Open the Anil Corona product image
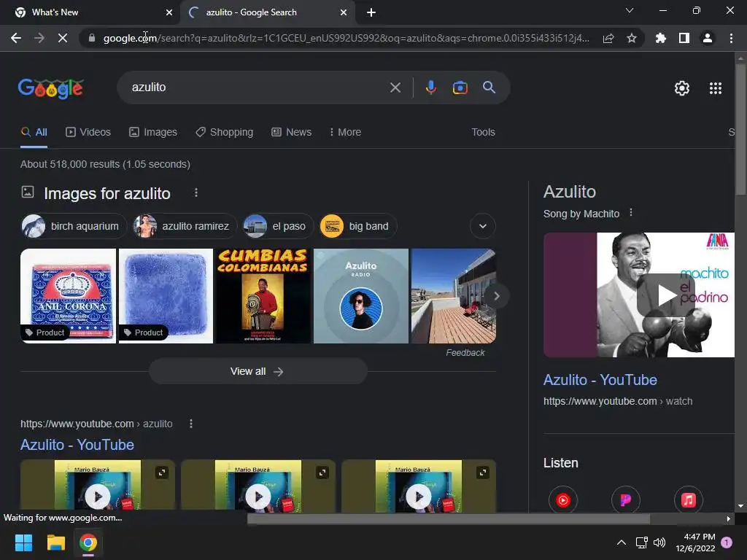 click(x=68, y=296)
